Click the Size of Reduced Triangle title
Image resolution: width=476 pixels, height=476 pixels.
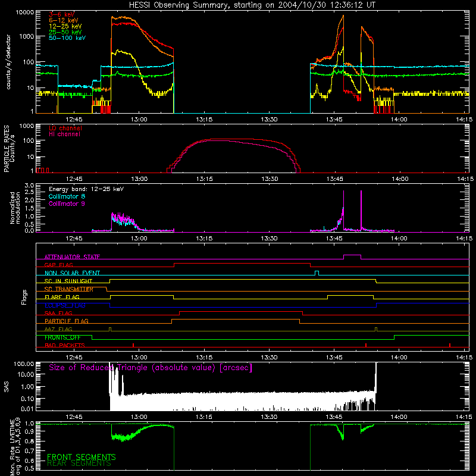[x=151, y=368]
